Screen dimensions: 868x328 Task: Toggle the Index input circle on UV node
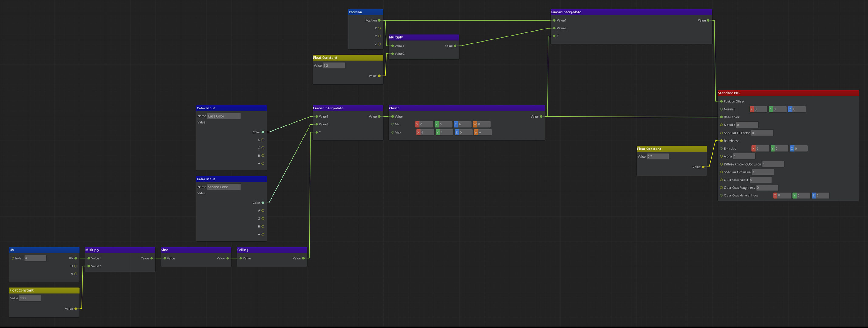point(12,258)
